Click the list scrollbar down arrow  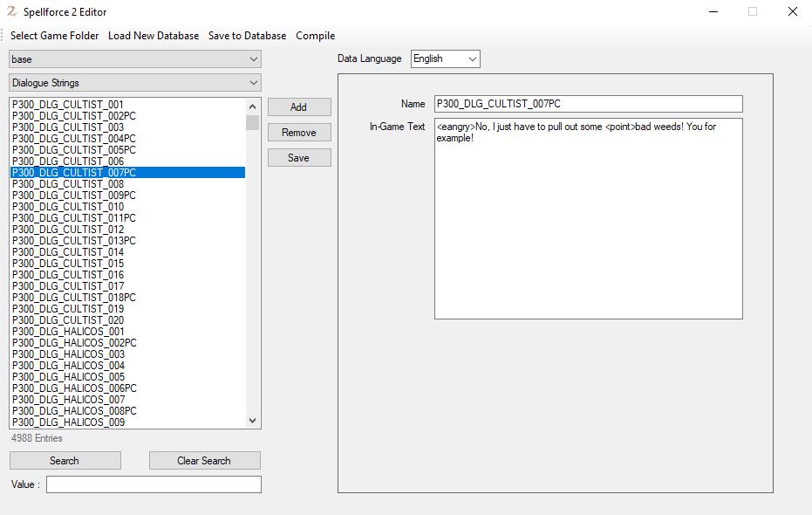(252, 420)
